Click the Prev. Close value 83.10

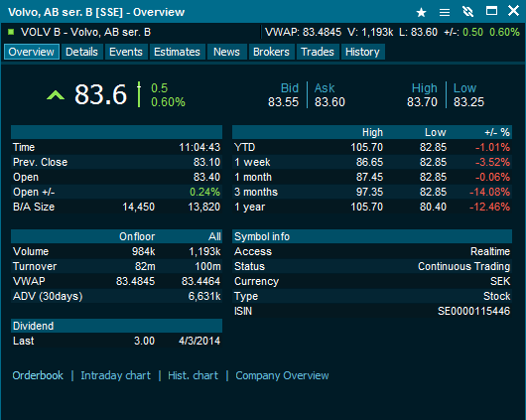pos(207,162)
